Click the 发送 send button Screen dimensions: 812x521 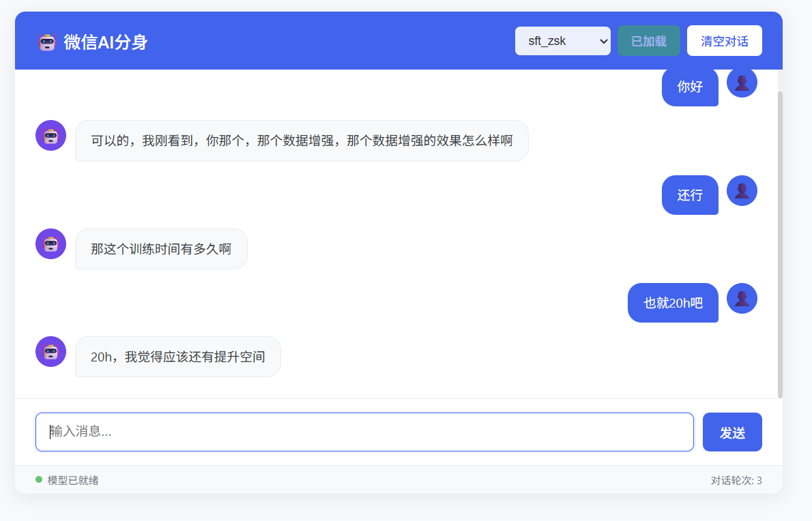click(x=732, y=432)
